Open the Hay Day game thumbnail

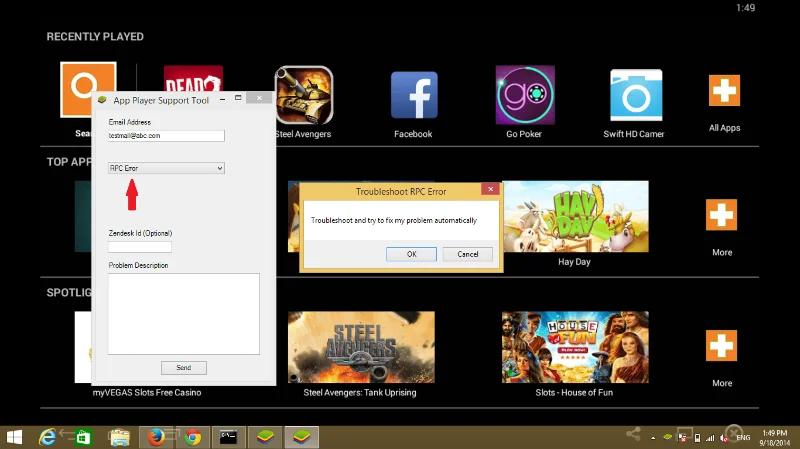point(576,216)
